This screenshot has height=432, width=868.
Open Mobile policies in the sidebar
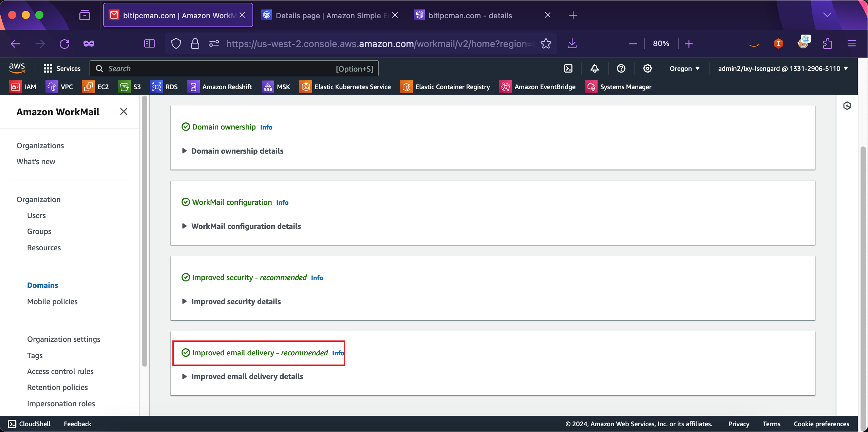coord(52,301)
